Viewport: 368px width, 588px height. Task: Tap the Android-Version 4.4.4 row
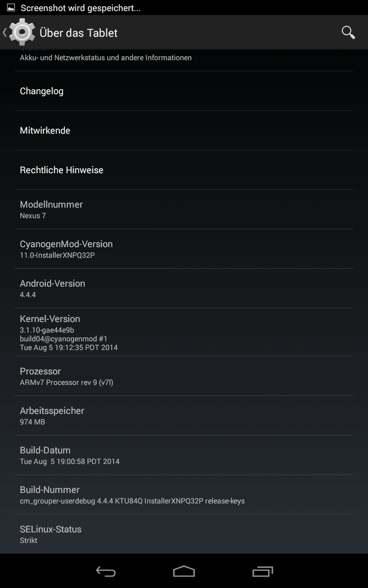click(x=184, y=289)
